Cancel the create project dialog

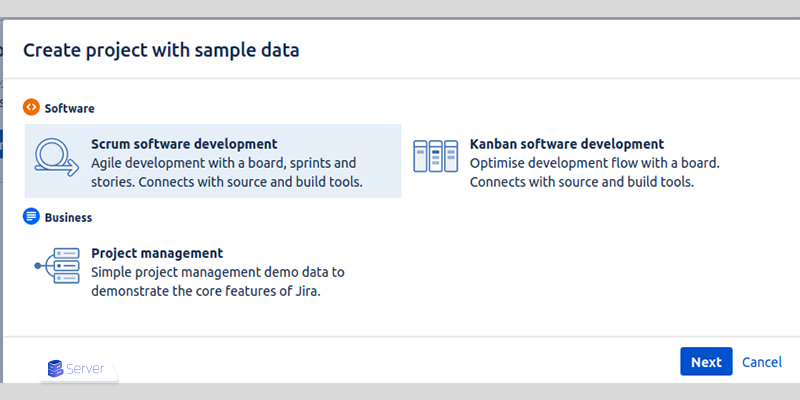click(x=762, y=362)
